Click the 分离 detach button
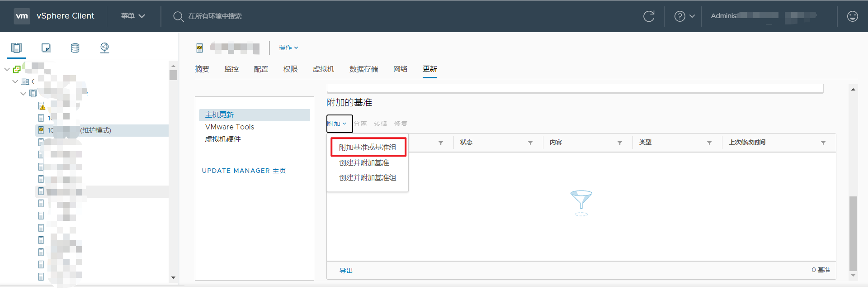 point(360,124)
